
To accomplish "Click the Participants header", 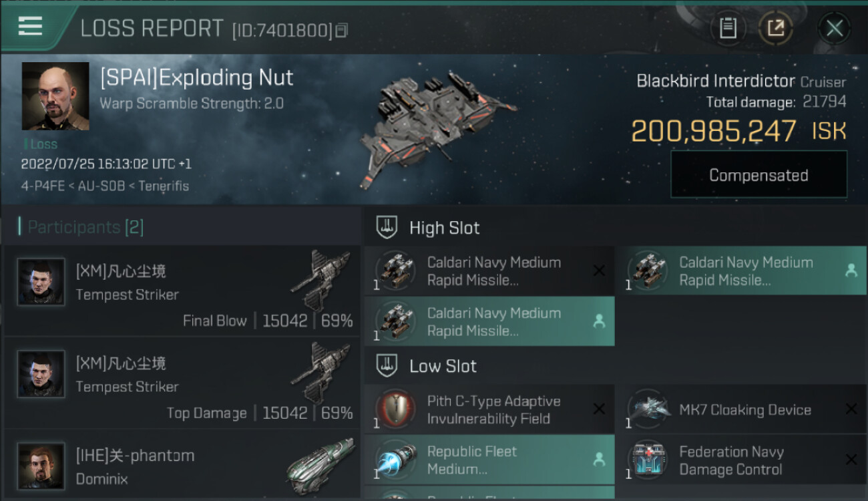I will click(x=81, y=227).
